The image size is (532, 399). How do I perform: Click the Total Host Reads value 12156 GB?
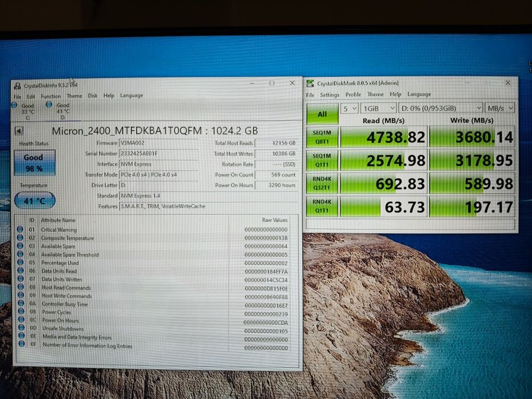[276, 143]
